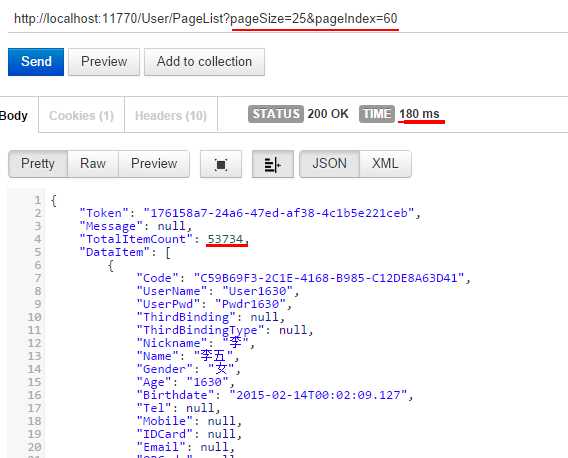
Task: Select the Raw response view
Action: click(93, 164)
